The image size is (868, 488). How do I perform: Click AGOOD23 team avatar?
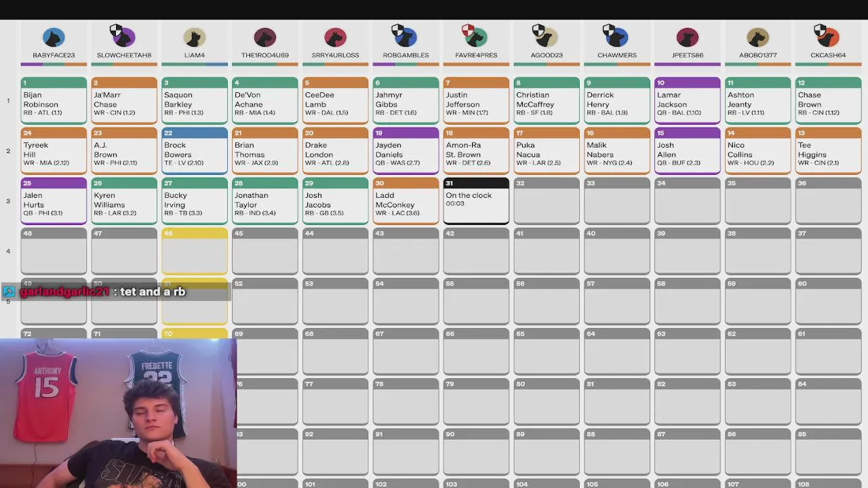(x=546, y=37)
